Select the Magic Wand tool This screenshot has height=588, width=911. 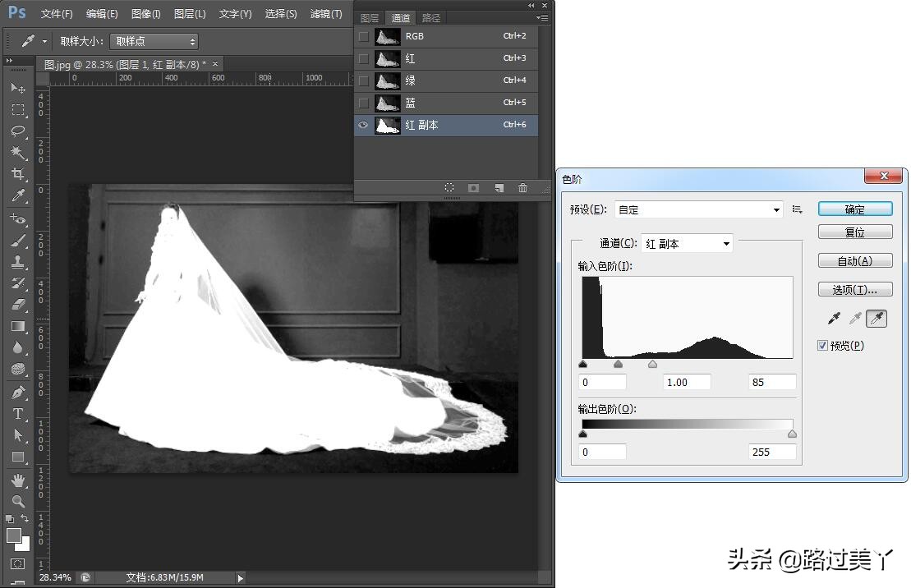coord(18,152)
